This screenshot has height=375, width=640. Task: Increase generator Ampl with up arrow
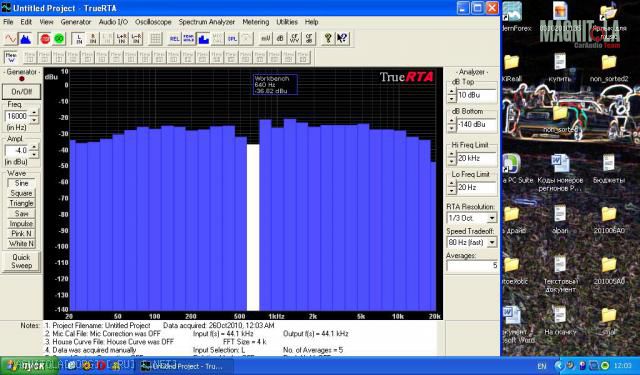click(34, 147)
